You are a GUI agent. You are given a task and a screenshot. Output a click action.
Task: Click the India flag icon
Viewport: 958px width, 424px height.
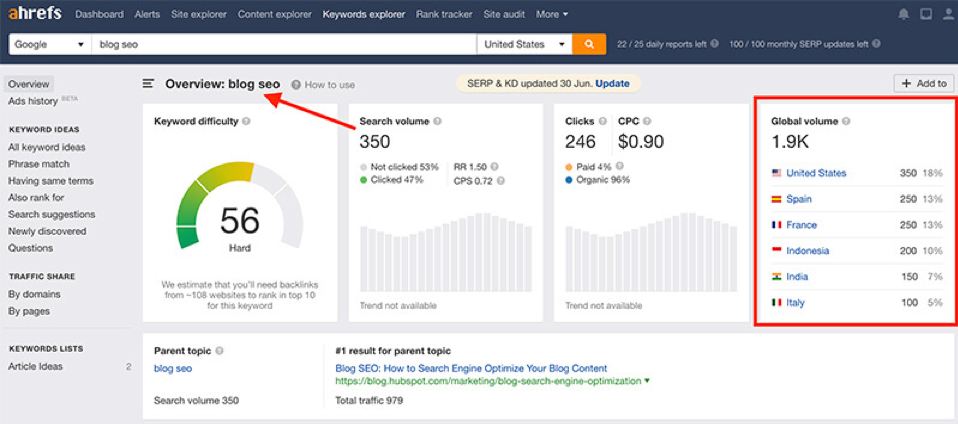click(777, 277)
